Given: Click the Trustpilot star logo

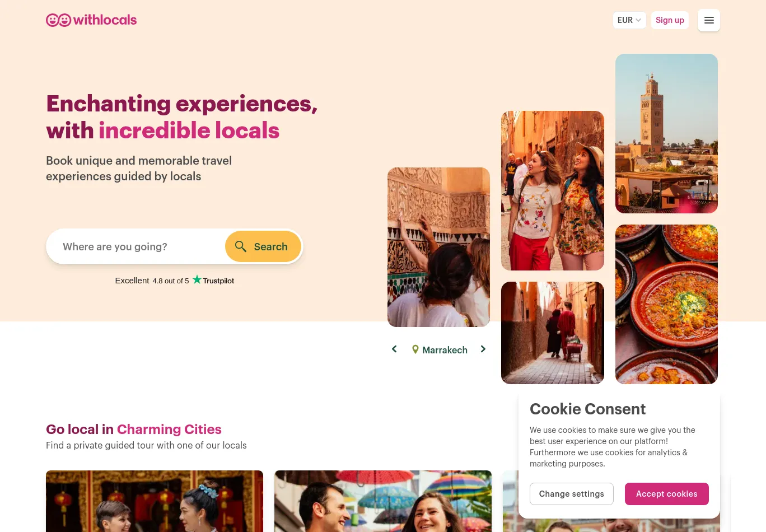Looking at the screenshot, I should pyautogui.click(x=197, y=279).
